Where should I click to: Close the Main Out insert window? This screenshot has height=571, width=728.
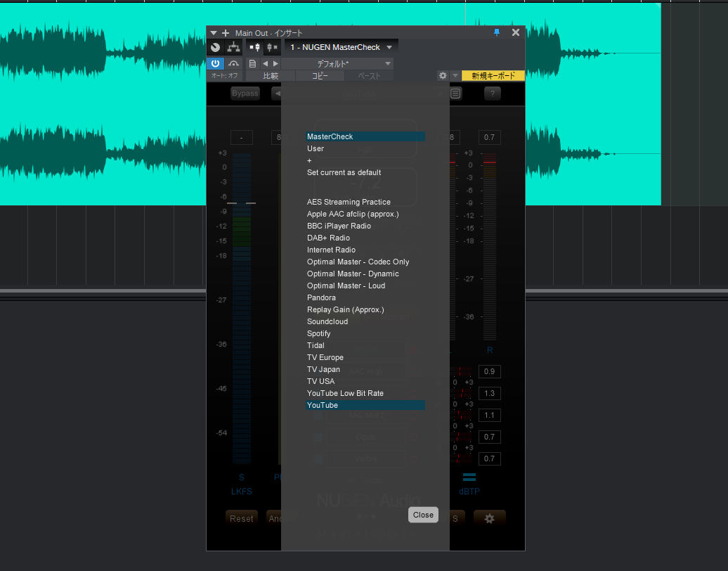[515, 32]
